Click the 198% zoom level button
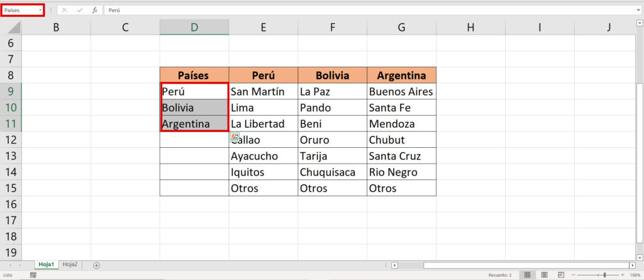The width and height of the screenshot is (644, 280). 635,275
